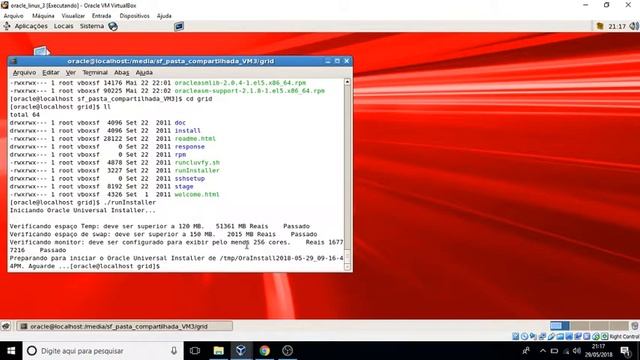Open the terminal's Ajuda menu
This screenshot has width=640, height=360.
(144, 72)
